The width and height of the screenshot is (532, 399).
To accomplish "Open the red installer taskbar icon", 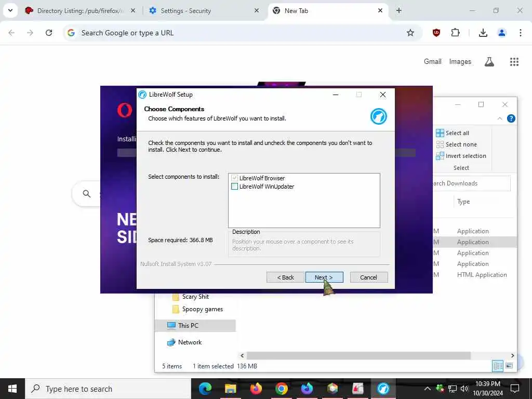I will [357, 389].
